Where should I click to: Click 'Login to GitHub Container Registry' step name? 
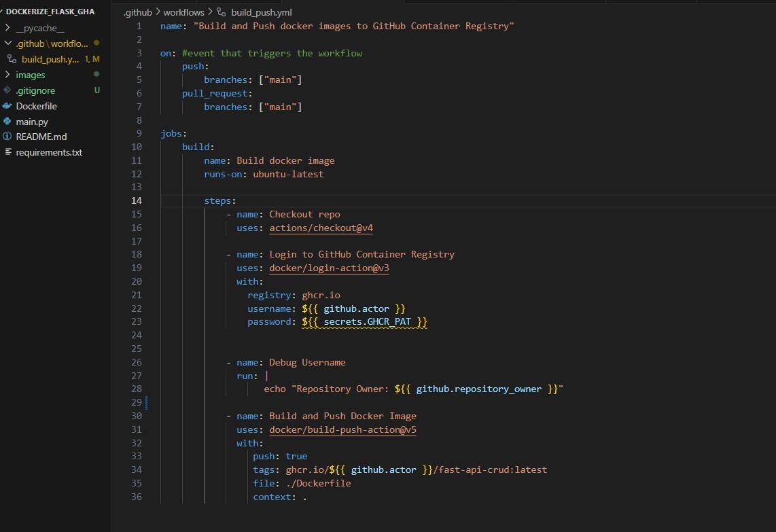[361, 254]
